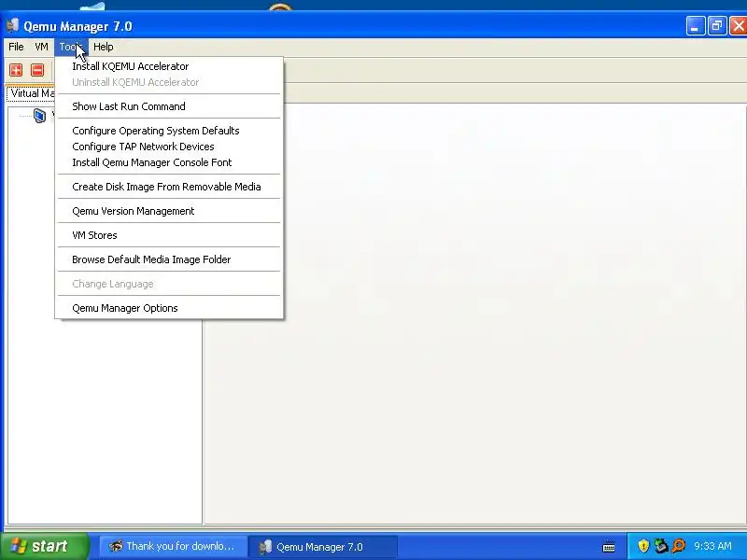Click the orange magnifier tray icon
The height and width of the screenshot is (560, 747).
pyautogui.click(x=679, y=546)
